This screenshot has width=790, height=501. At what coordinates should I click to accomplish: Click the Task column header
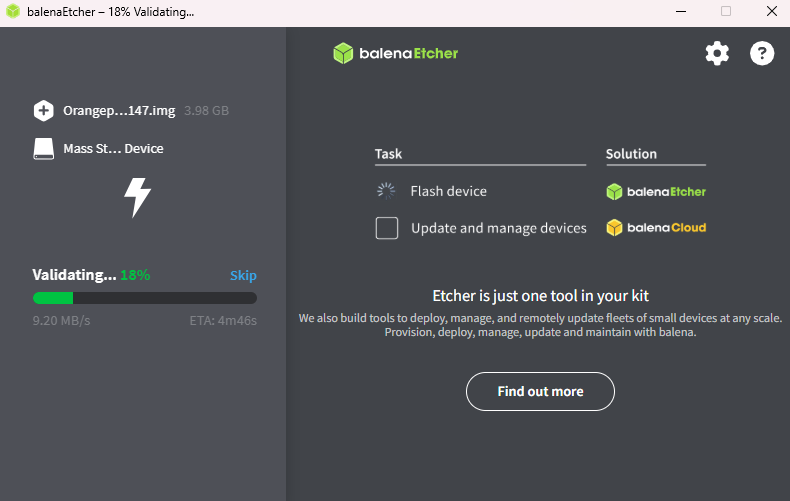[x=388, y=154]
